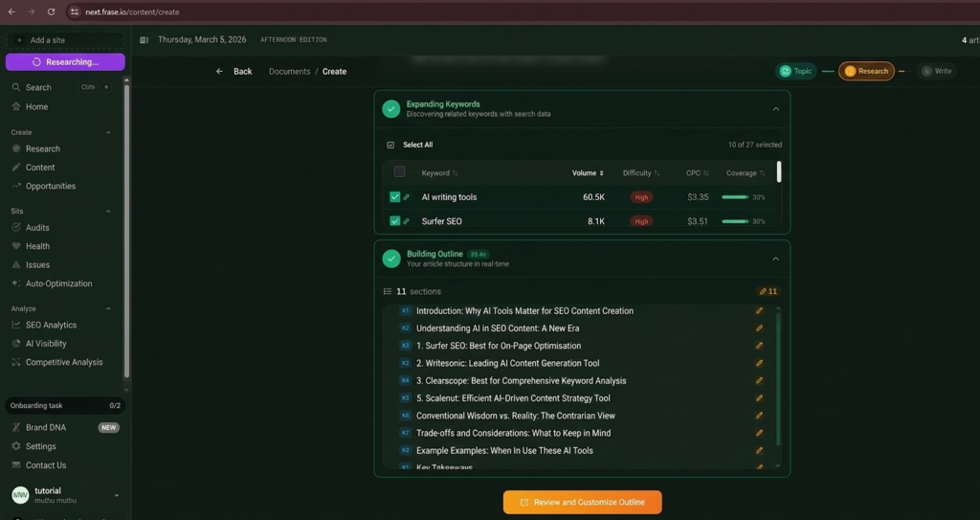Click coverage bar for AI writing tools
This screenshot has height=520, width=980.
[735, 197]
